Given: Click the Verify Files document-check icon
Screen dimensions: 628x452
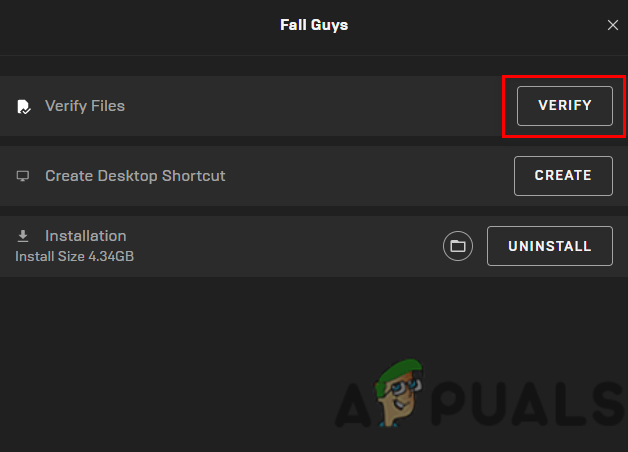Looking at the screenshot, I should [x=24, y=107].
